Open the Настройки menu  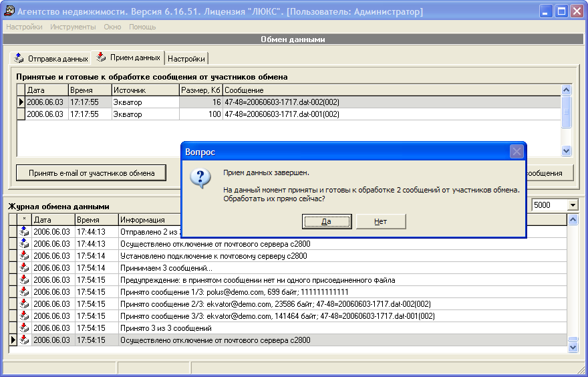click(24, 27)
